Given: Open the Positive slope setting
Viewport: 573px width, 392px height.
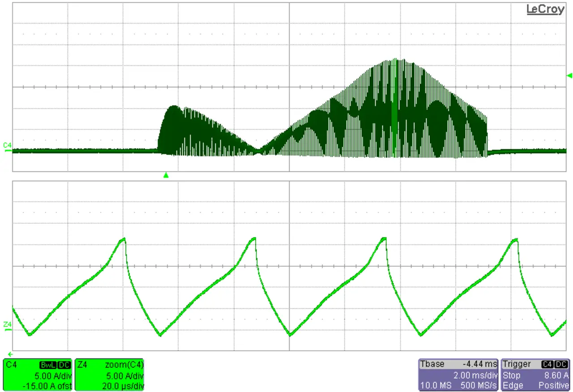Looking at the screenshot, I should [553, 385].
